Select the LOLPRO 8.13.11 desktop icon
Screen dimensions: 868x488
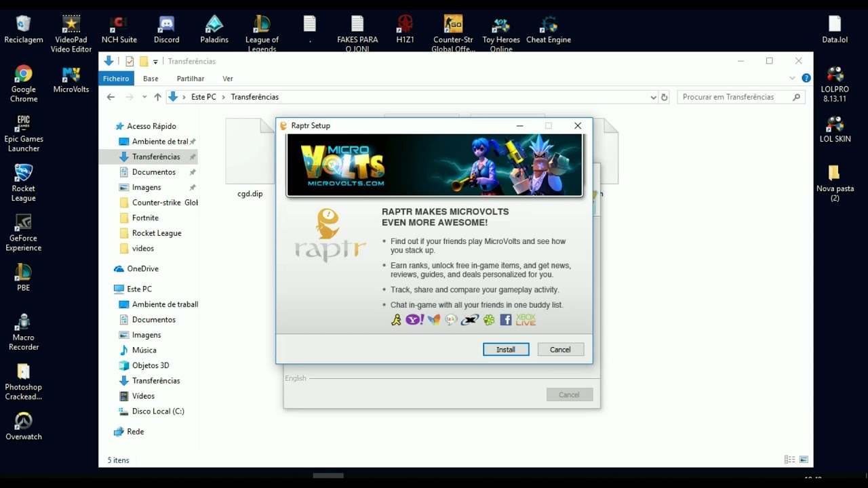(835, 84)
